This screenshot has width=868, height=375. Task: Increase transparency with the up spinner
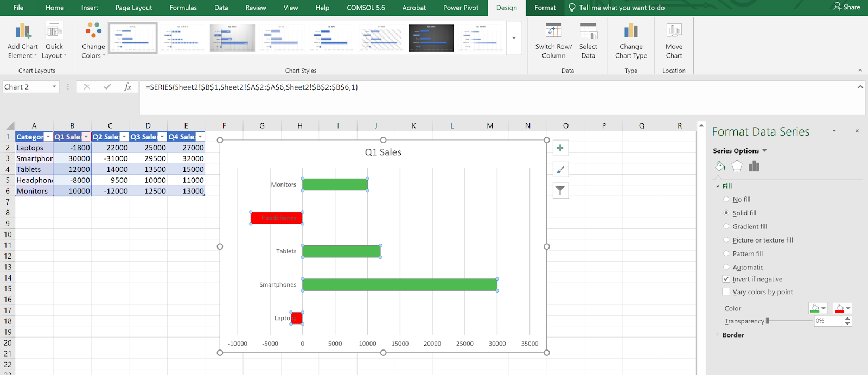point(847,319)
